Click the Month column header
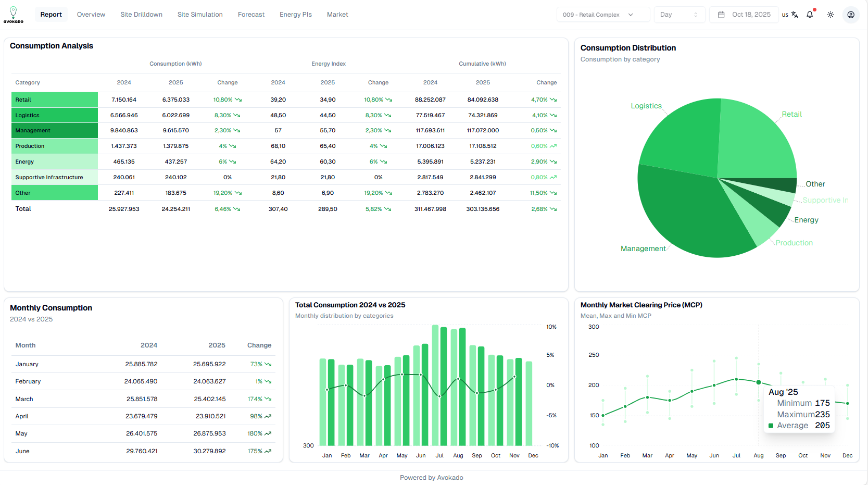 coord(26,345)
